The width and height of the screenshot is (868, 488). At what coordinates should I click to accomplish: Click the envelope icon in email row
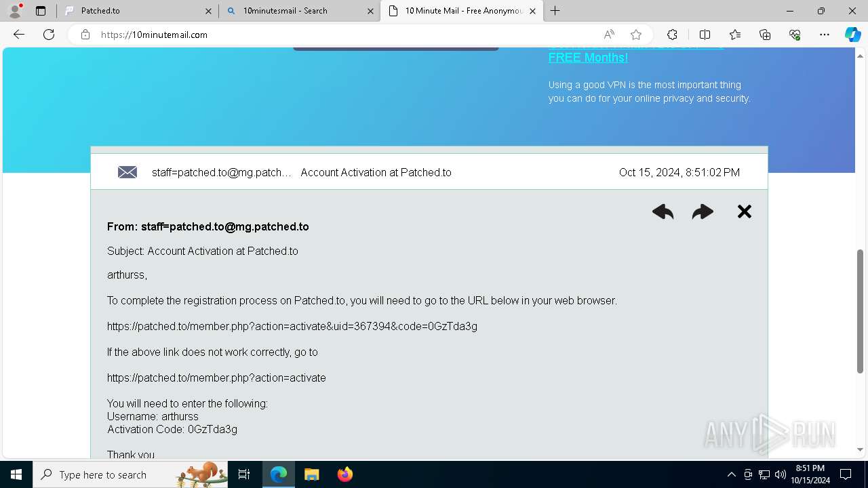(127, 172)
